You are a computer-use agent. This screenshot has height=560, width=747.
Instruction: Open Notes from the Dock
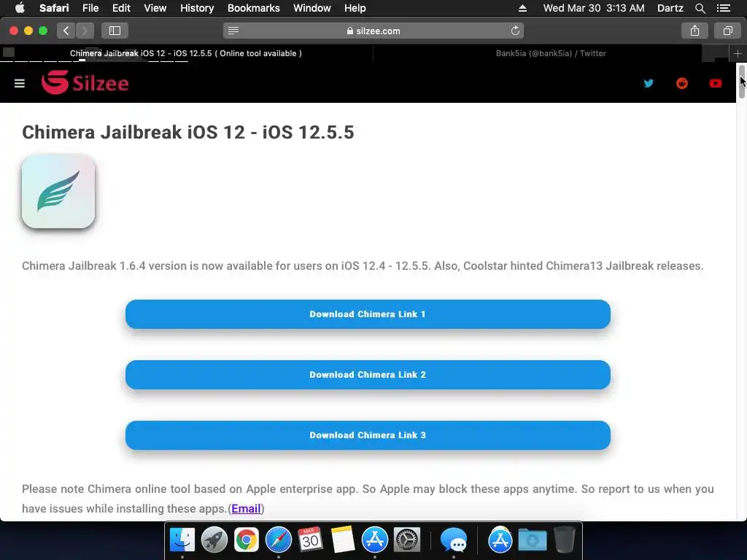click(x=343, y=540)
